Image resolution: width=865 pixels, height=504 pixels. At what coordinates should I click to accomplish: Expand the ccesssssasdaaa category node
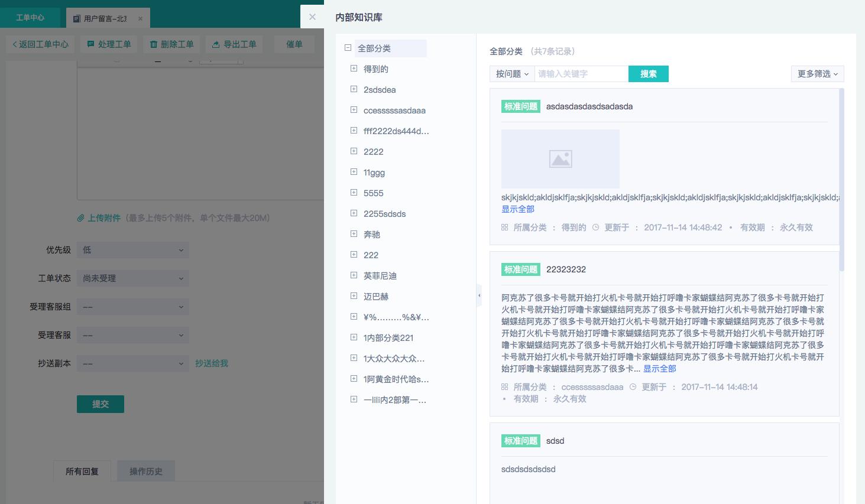tap(354, 110)
